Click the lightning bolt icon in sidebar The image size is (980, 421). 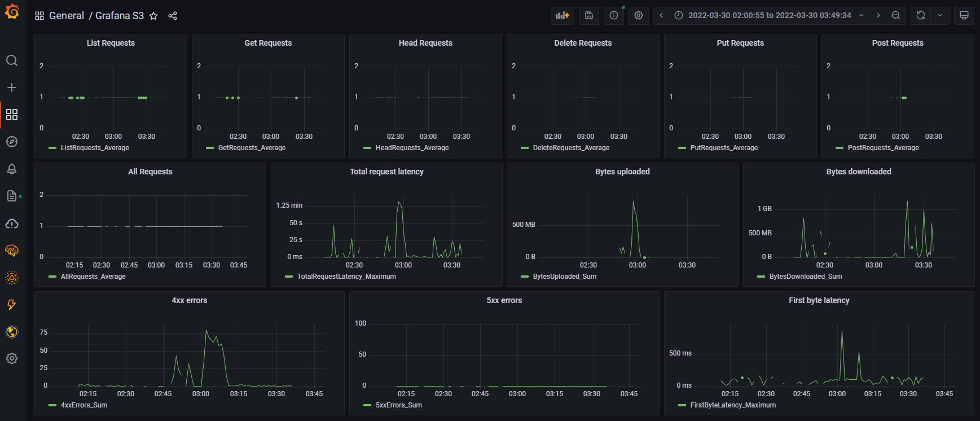[12, 305]
